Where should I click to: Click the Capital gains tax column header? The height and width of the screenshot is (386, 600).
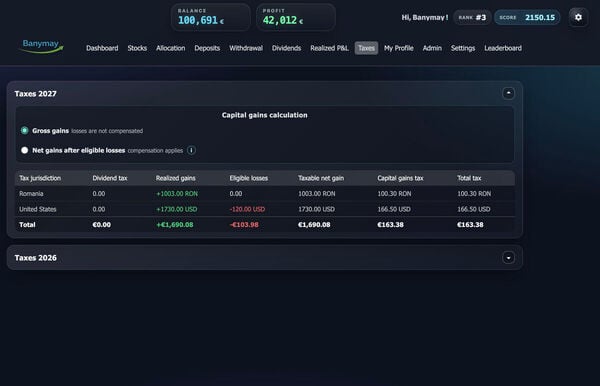400,178
